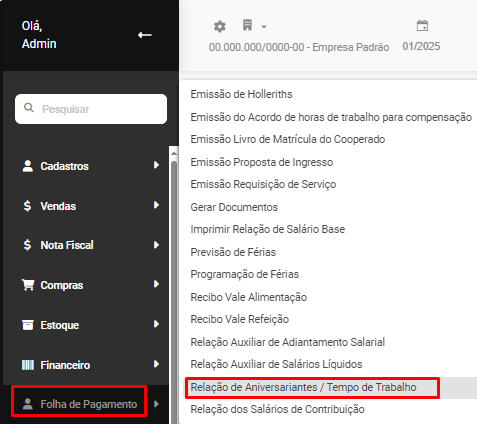Choose Previsão de Férias

point(233,252)
